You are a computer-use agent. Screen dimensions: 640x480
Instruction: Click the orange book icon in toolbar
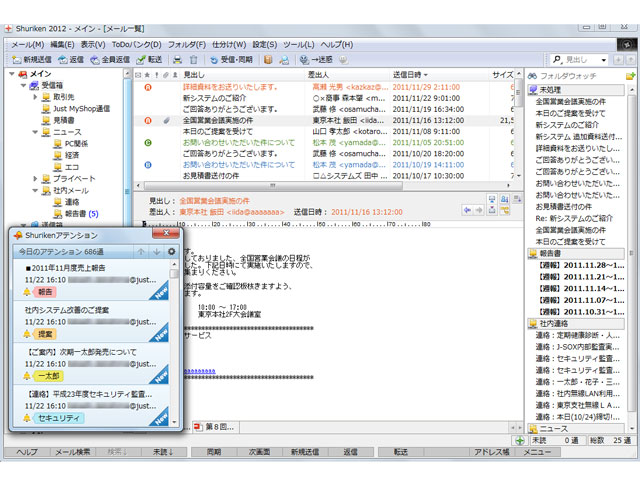268,60
